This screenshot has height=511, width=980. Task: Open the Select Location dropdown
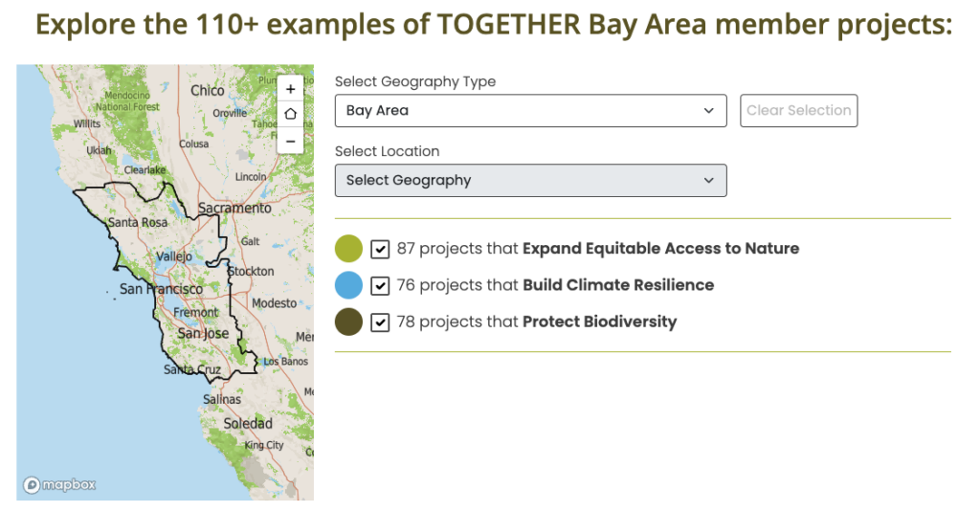point(530,181)
